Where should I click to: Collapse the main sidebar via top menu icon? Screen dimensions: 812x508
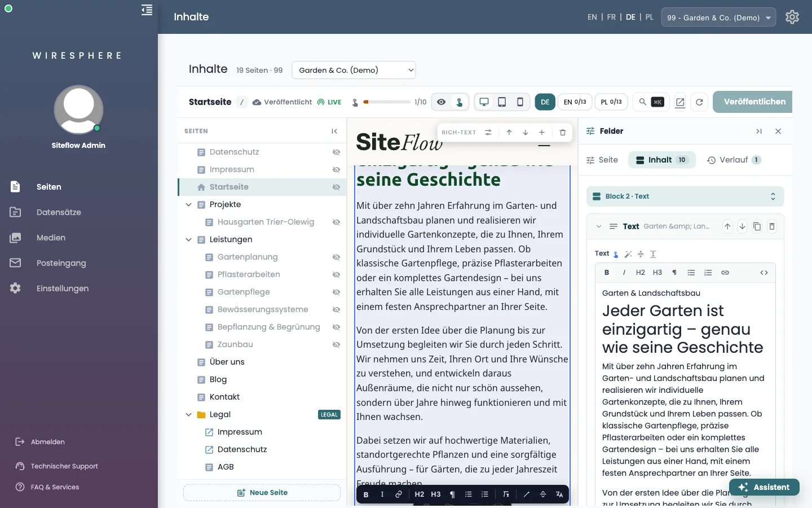[147, 10]
